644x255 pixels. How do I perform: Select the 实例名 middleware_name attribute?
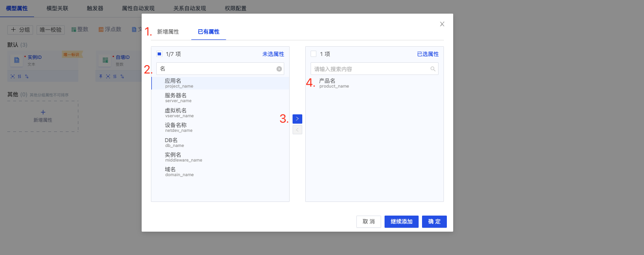[220, 157]
